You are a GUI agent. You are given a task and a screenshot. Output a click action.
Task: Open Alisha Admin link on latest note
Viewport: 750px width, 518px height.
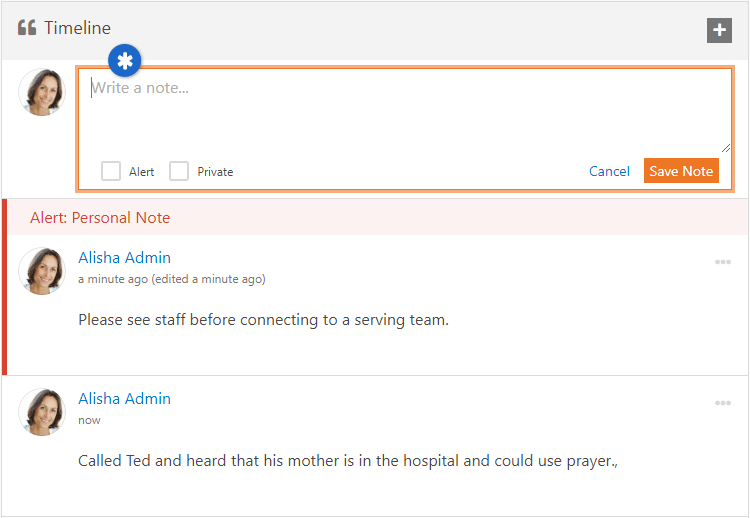click(x=124, y=398)
